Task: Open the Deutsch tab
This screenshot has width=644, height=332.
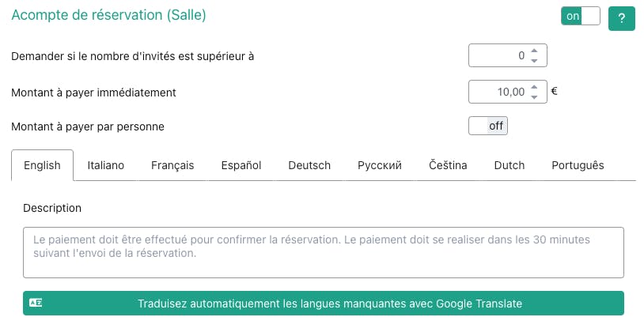Action: 309,165
